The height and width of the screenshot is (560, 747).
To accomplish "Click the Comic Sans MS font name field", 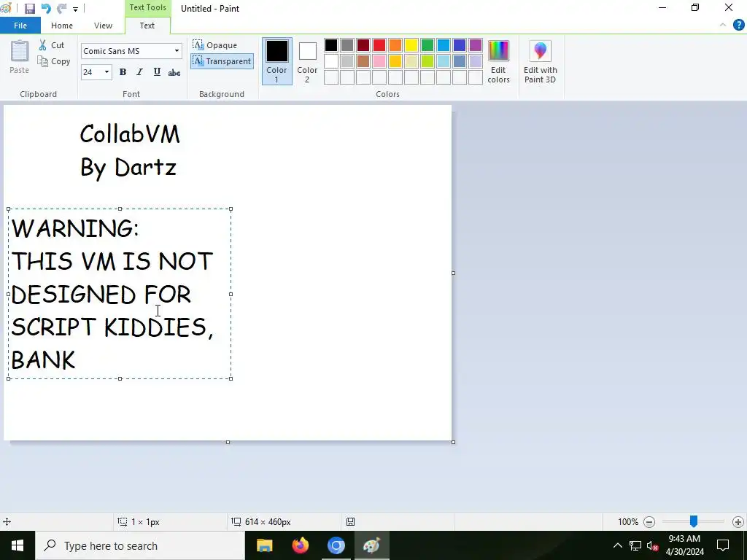I will (126, 51).
